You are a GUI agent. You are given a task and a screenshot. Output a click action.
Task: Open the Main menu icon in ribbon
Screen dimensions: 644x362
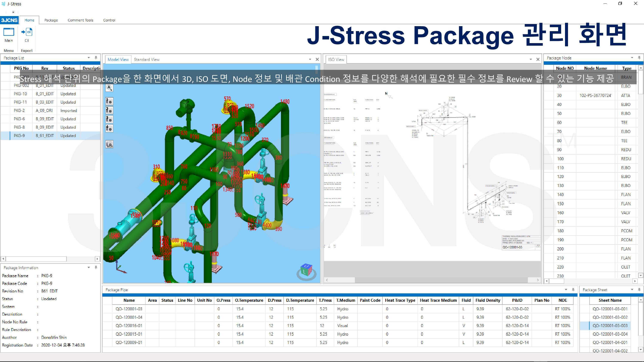coord(9,35)
